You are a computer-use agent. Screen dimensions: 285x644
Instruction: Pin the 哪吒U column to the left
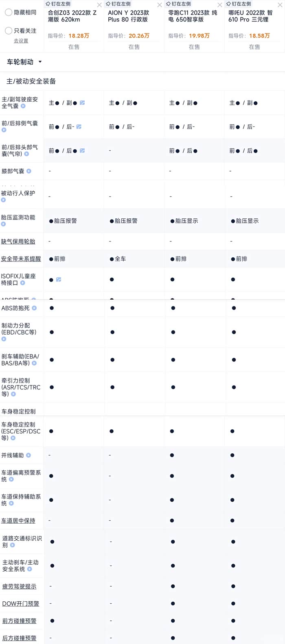238,4
